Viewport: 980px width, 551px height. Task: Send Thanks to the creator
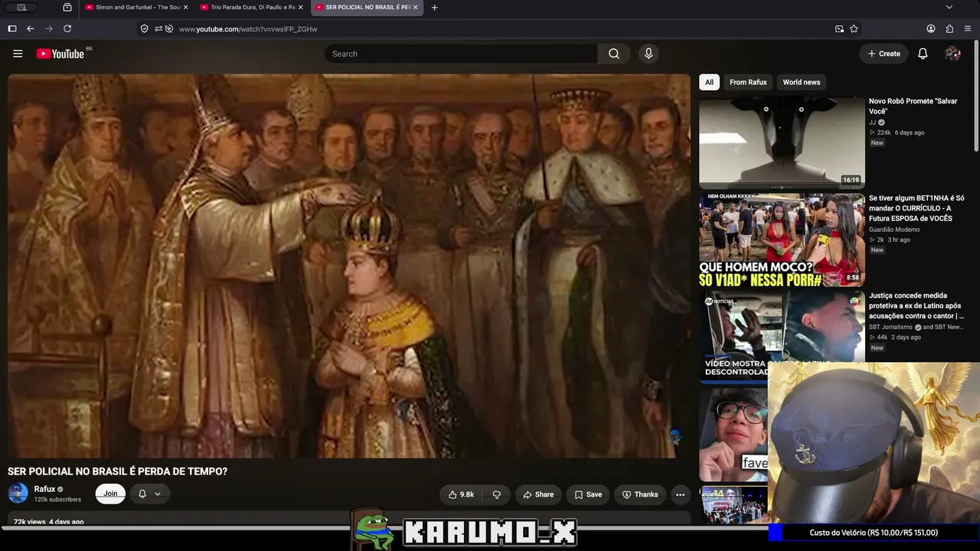(640, 494)
